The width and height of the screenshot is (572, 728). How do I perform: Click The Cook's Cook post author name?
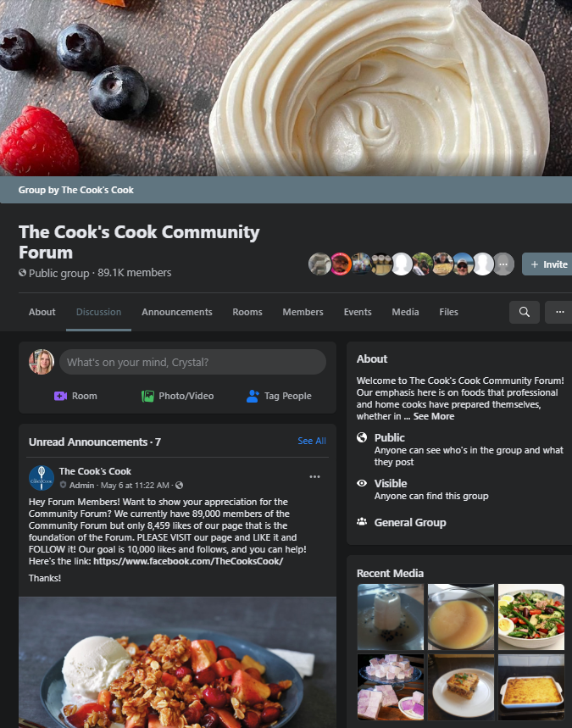95,471
